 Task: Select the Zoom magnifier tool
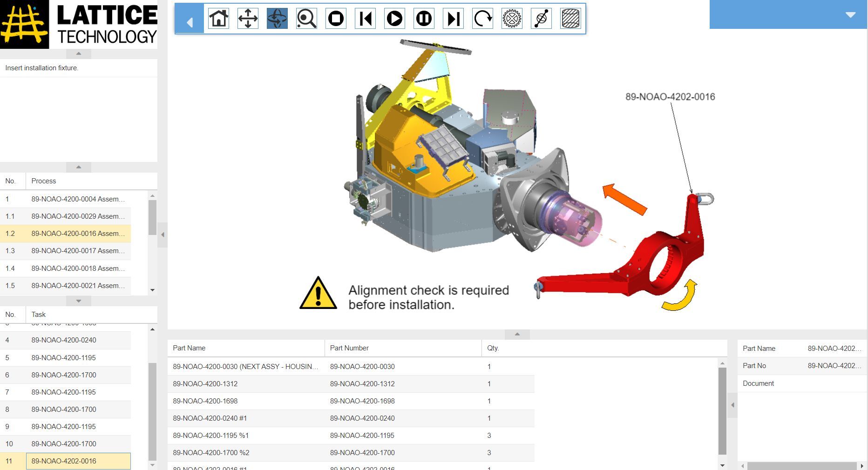(306, 19)
